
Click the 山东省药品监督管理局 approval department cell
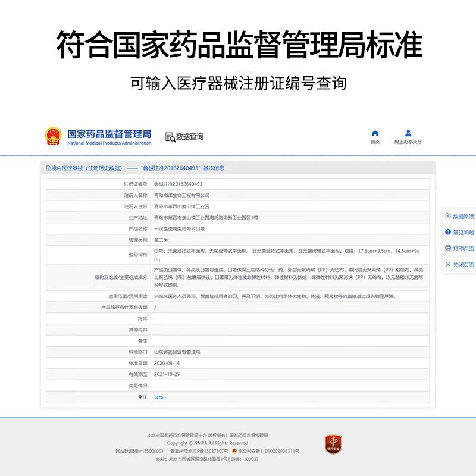pyautogui.click(x=177, y=352)
